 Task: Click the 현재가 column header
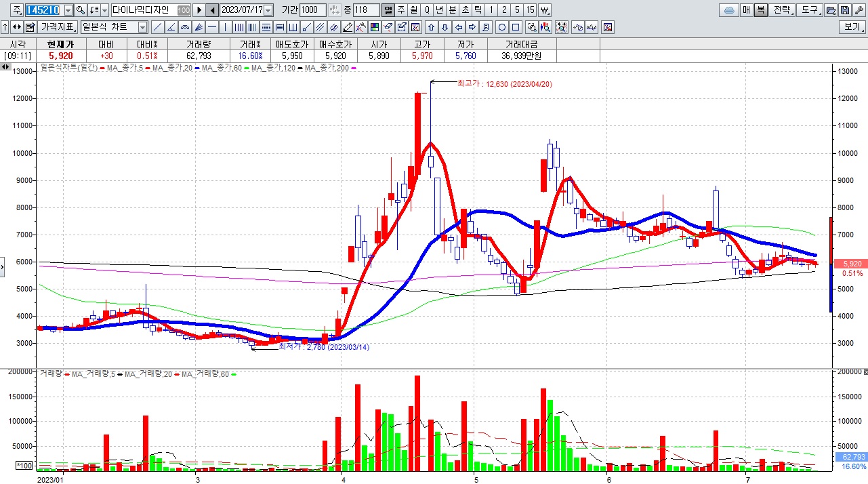60,44
